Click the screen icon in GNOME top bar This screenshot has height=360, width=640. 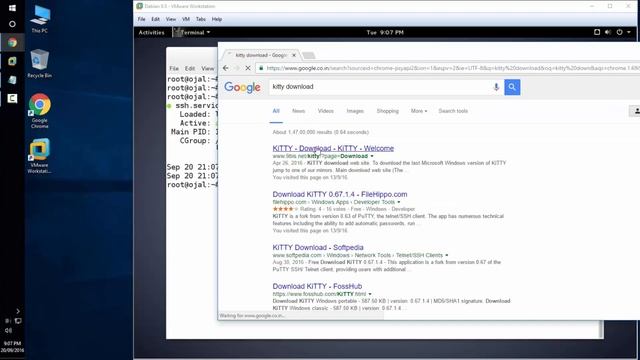coord(597,32)
